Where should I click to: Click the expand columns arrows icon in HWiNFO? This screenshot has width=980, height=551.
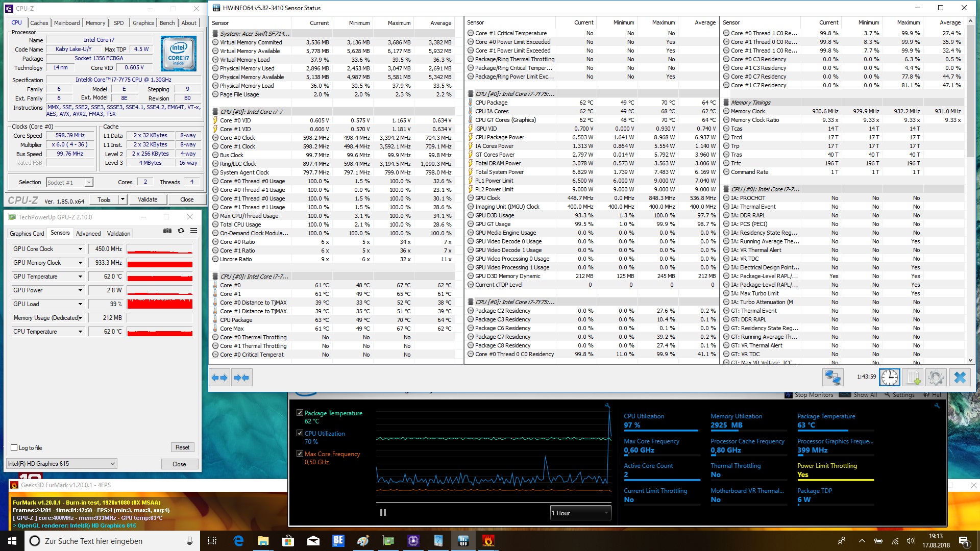(220, 378)
